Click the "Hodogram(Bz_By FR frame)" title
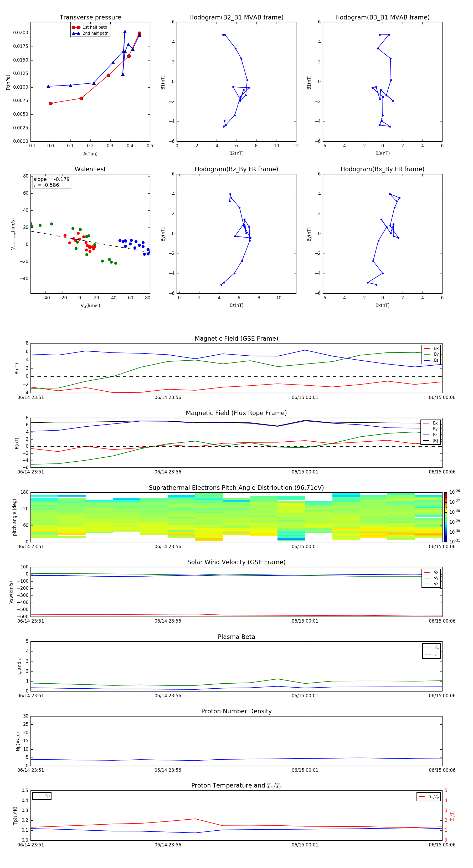The image size is (473, 868). (236, 169)
